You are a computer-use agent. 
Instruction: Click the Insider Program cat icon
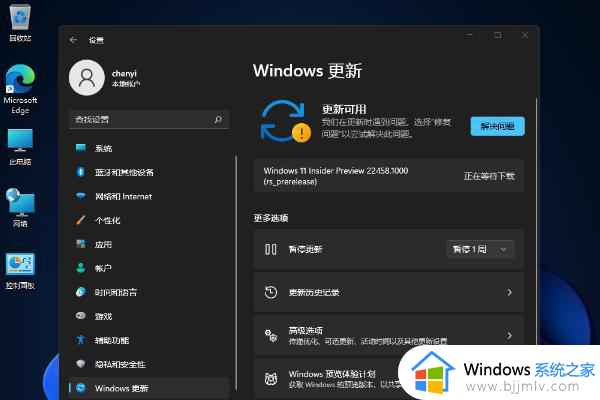(x=271, y=379)
